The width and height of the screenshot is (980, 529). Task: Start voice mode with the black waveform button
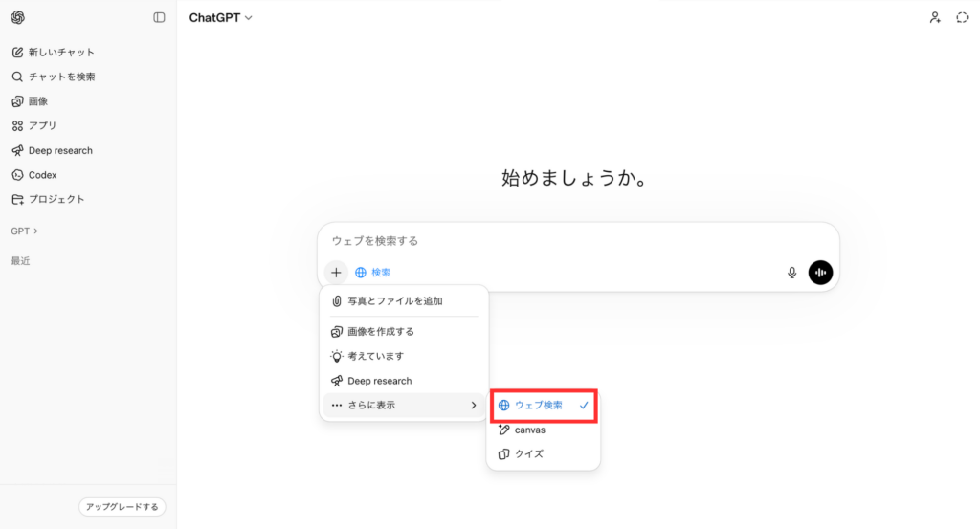[x=820, y=273]
